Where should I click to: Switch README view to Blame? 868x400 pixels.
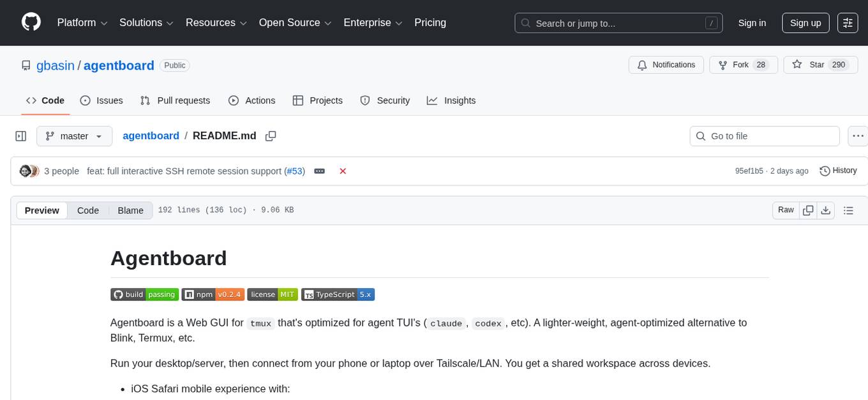[130, 210]
